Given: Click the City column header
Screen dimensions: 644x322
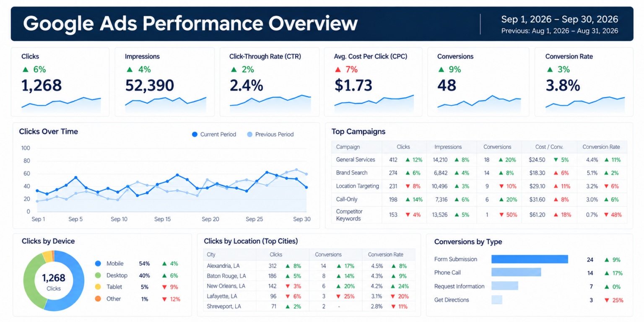Looking at the screenshot, I should tap(211, 254).
